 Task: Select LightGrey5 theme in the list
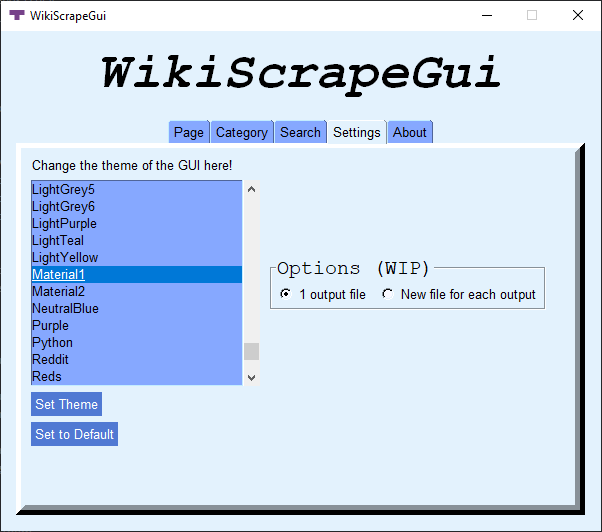pos(137,190)
